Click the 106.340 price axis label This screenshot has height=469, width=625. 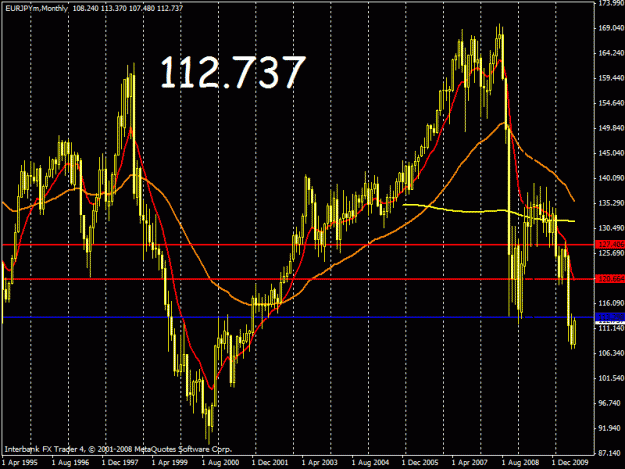[611, 353]
